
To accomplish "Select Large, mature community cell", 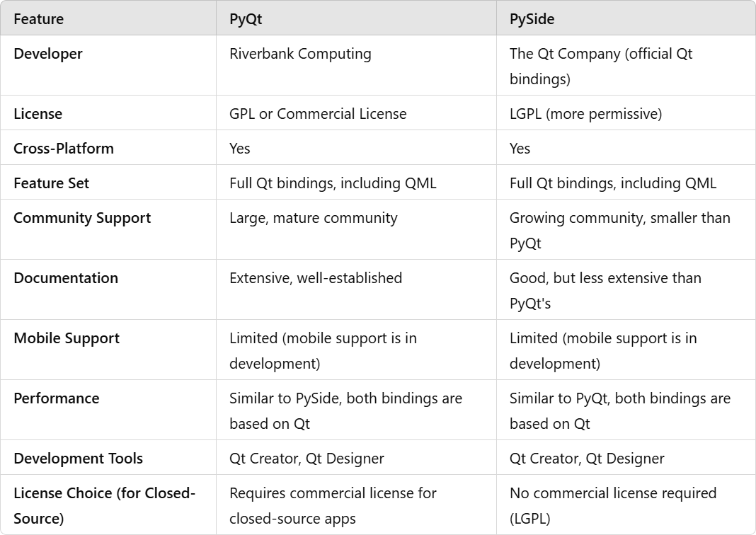I will (314, 218).
